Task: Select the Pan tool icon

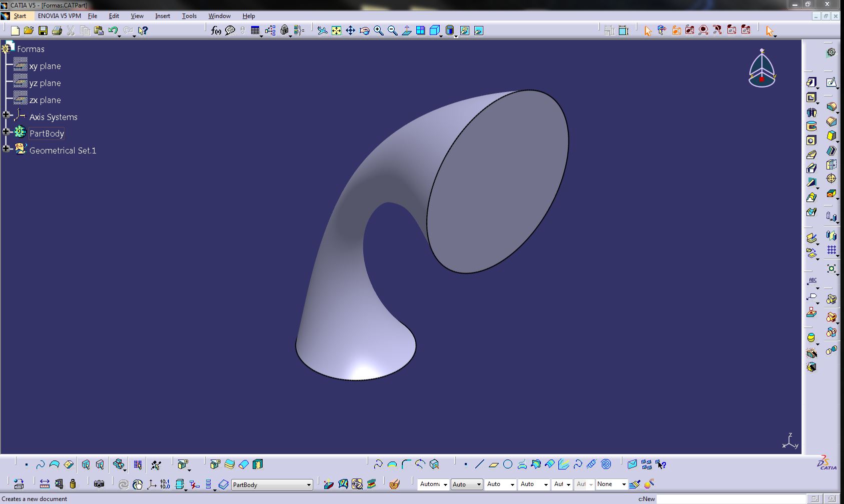Action: point(351,31)
